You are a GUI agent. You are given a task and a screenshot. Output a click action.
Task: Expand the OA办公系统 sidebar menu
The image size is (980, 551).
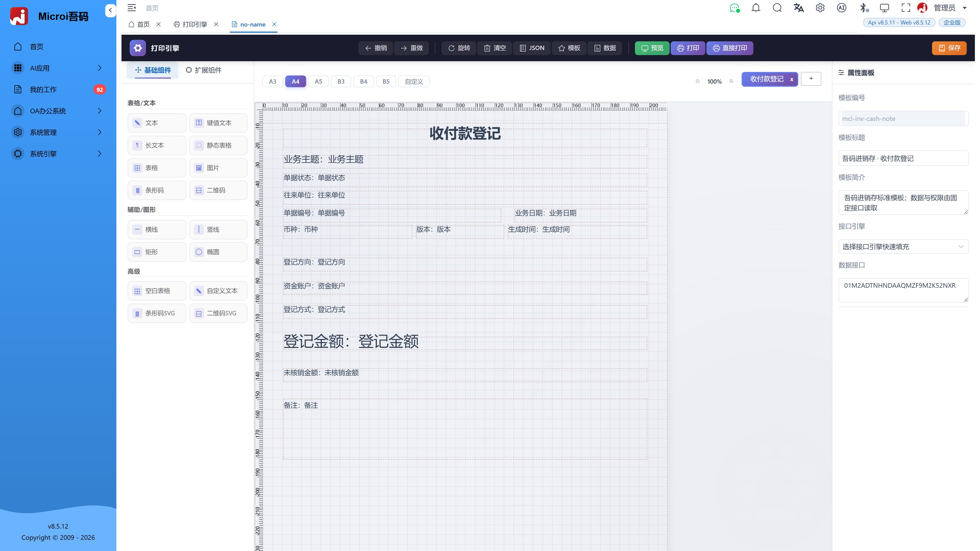click(58, 111)
